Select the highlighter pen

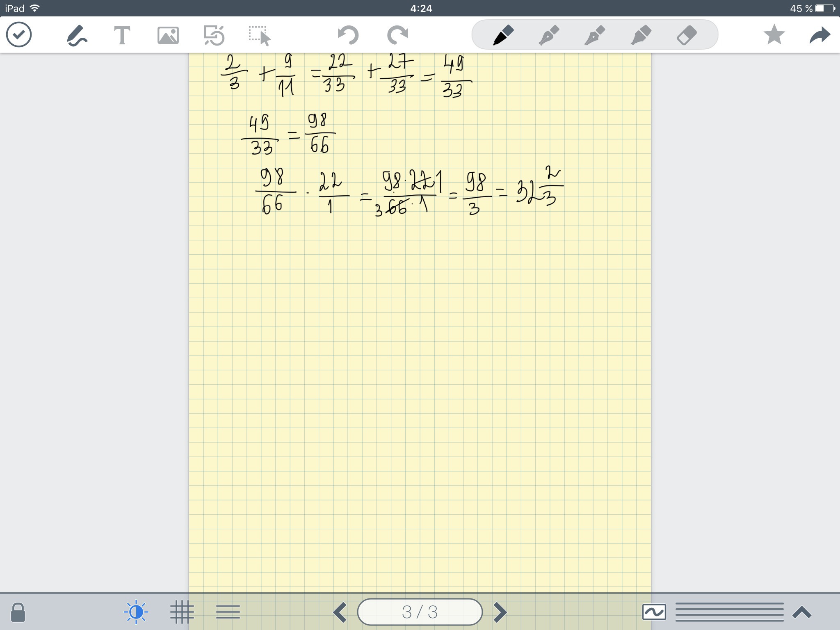641,35
